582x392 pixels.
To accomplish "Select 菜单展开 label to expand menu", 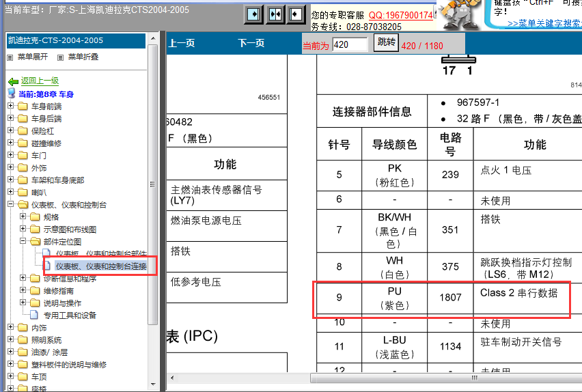I will click(x=33, y=57).
